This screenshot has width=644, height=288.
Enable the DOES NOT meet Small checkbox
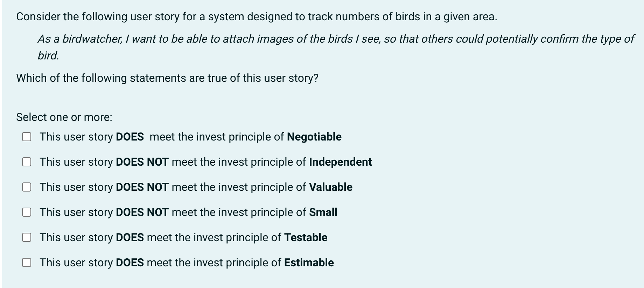tap(27, 212)
